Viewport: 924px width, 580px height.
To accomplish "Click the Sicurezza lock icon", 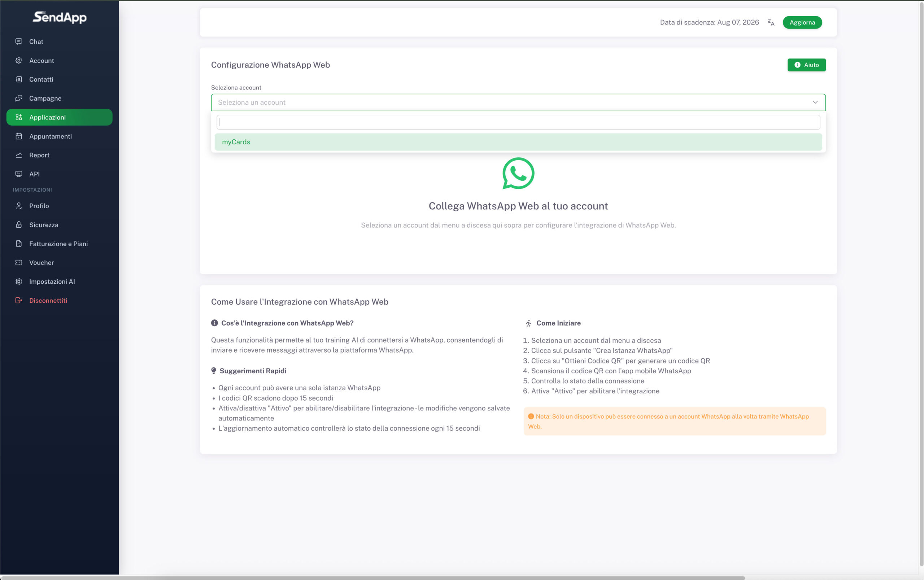I will coord(19,225).
